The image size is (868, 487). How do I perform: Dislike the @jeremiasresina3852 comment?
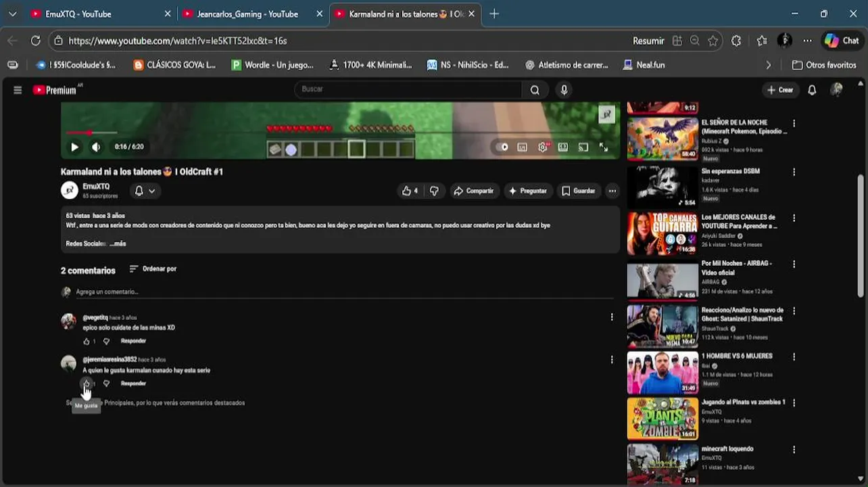(106, 384)
